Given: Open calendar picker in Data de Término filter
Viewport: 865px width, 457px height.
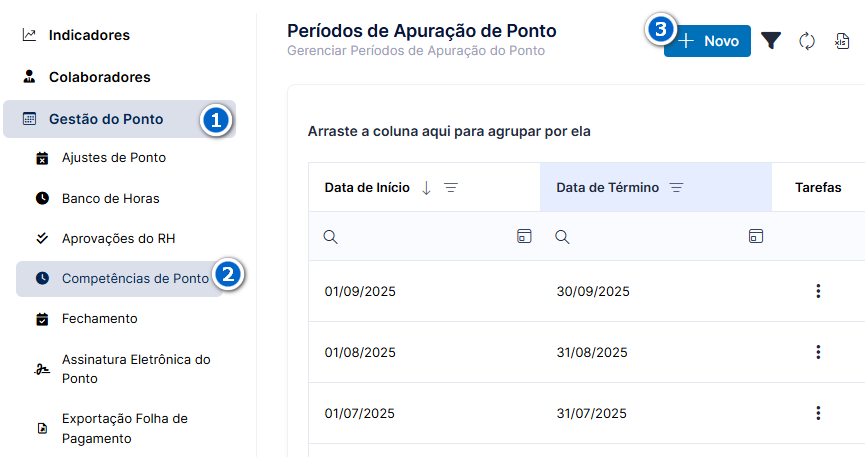Looking at the screenshot, I should tap(756, 236).
